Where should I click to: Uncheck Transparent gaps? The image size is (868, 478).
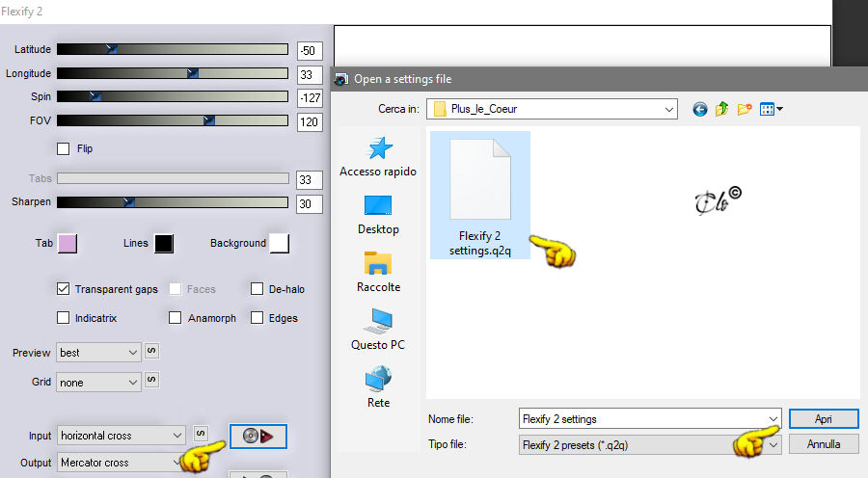pyautogui.click(x=63, y=289)
